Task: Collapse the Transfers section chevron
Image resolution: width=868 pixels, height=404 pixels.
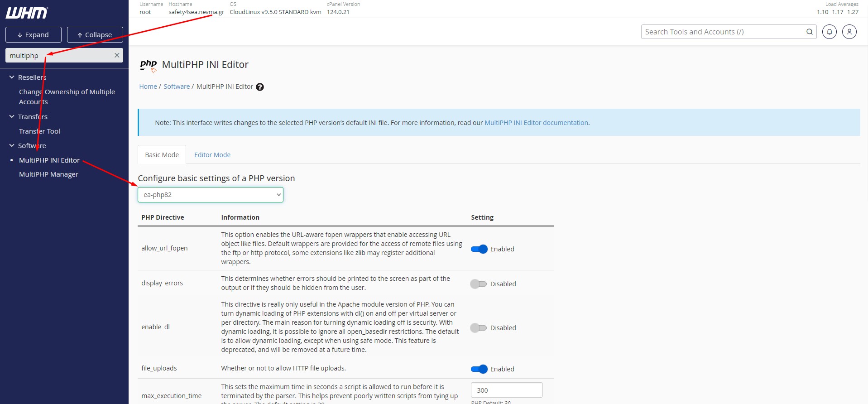Action: coord(12,117)
